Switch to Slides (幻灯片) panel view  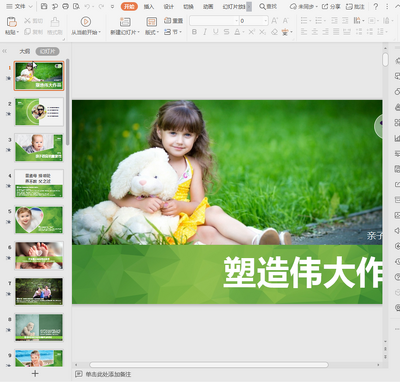(47, 51)
